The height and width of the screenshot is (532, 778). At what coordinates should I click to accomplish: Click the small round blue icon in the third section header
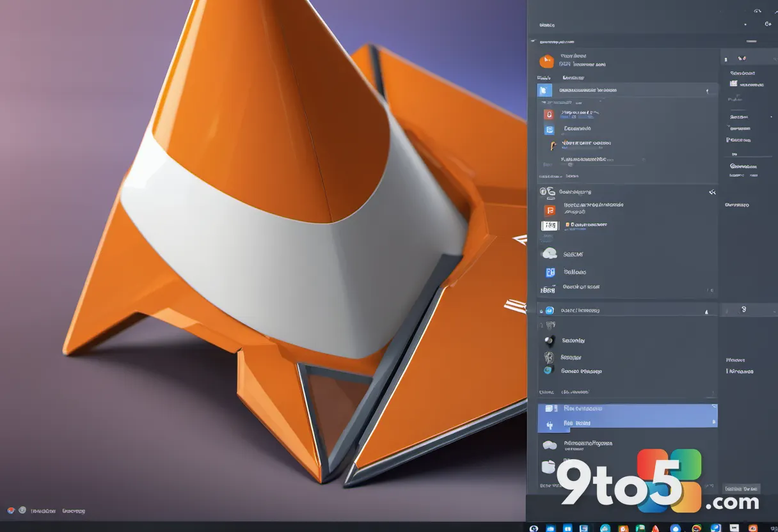[x=550, y=311]
